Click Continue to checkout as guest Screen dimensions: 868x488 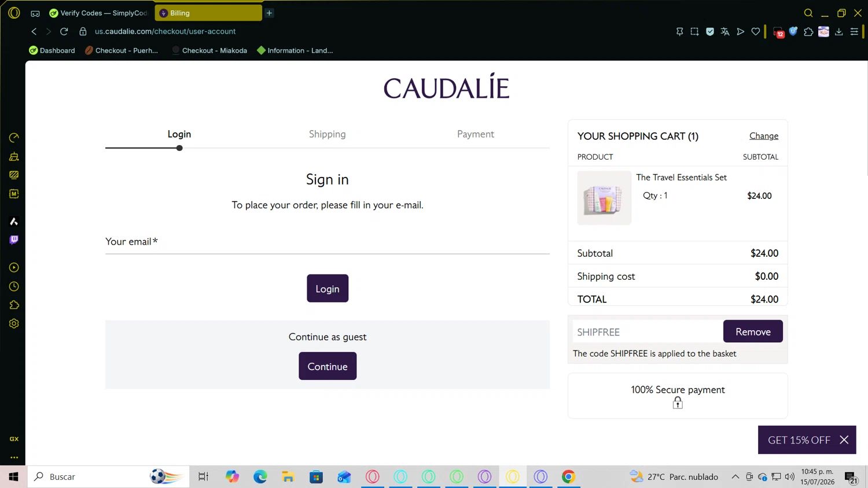click(328, 367)
